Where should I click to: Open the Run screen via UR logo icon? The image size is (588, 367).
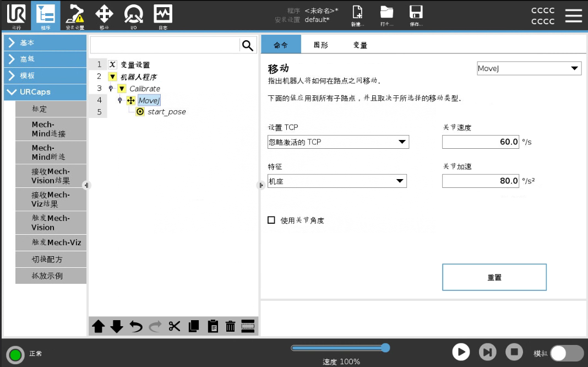pyautogui.click(x=17, y=15)
